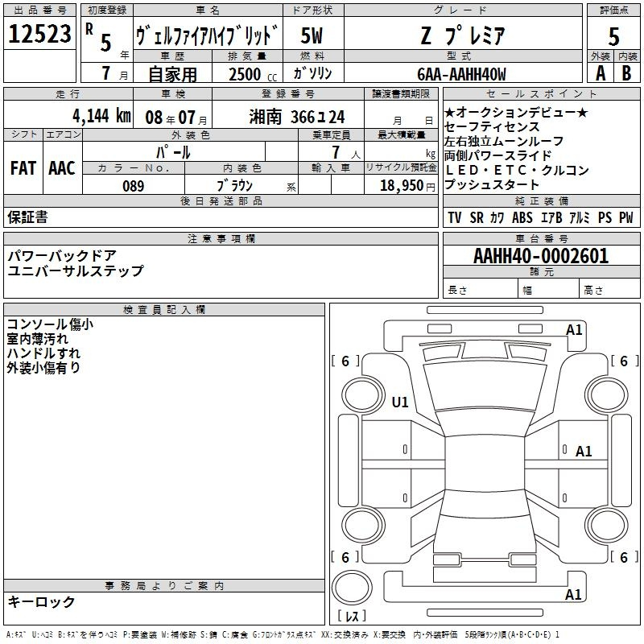Select the recycle deposit 18,950円
The image size is (644, 644).
coord(407,186)
